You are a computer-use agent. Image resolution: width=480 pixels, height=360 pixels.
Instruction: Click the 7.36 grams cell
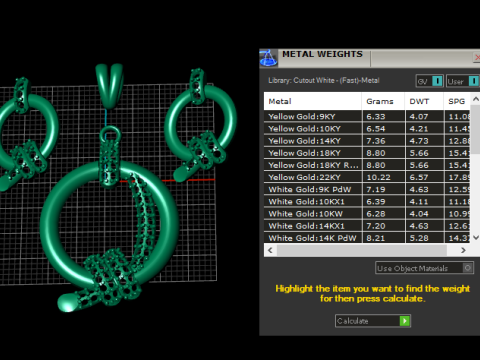click(383, 141)
